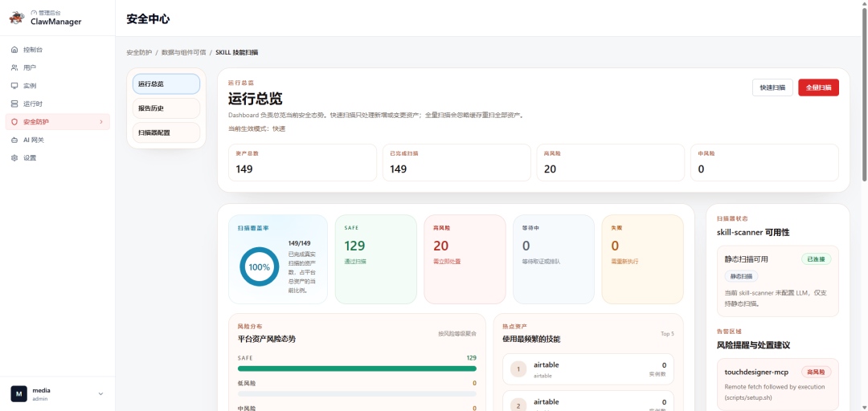This screenshot has height=411, width=868.
Task: Open the media admin account dropdown
Action: tap(100, 394)
